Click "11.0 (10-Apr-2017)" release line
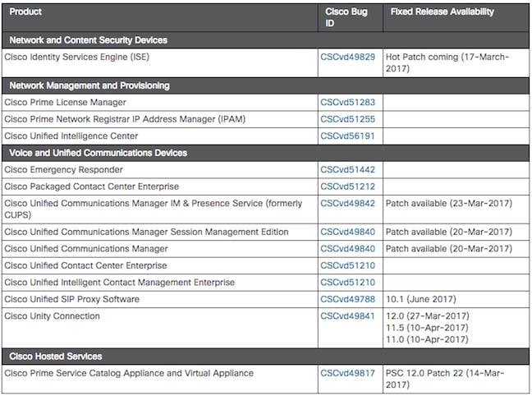Image resolution: width=532 pixels, height=396 pixels. (x=427, y=339)
